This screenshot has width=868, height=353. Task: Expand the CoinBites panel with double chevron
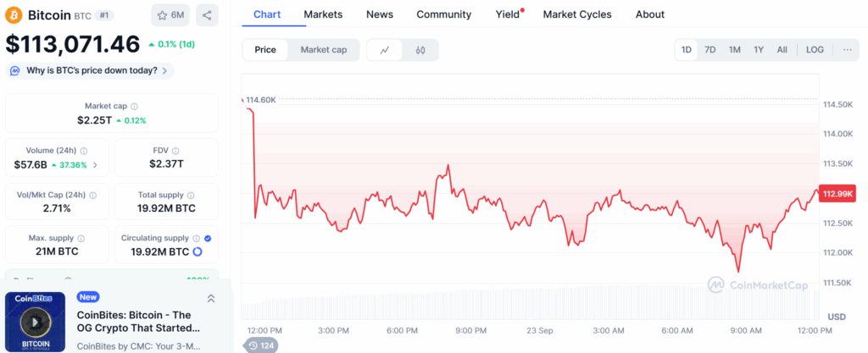point(211,298)
